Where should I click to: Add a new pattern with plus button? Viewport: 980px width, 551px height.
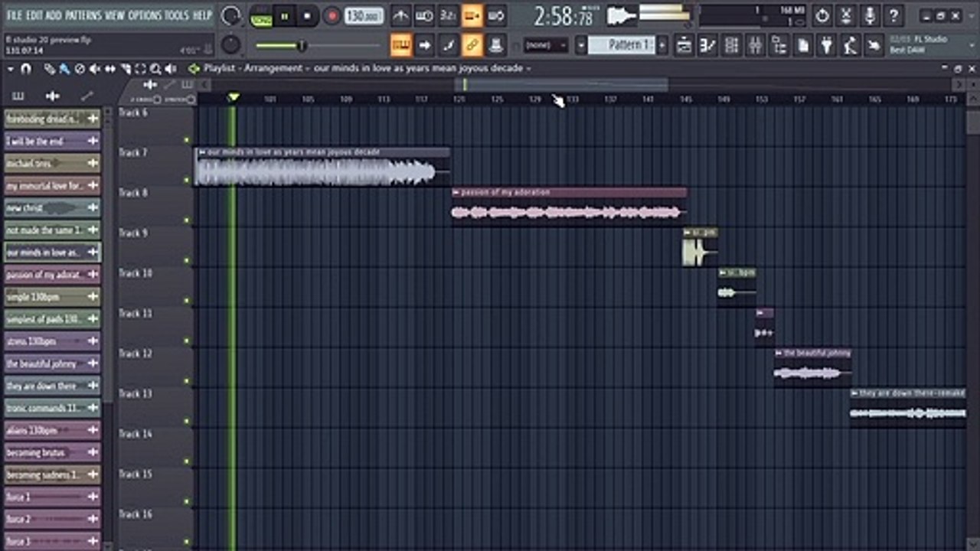[662, 45]
